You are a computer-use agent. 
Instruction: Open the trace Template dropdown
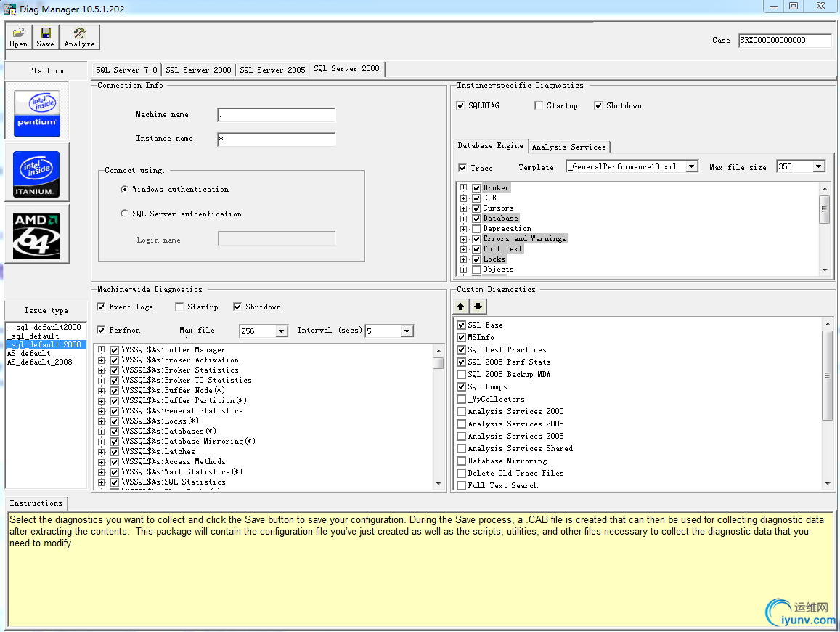click(x=692, y=166)
